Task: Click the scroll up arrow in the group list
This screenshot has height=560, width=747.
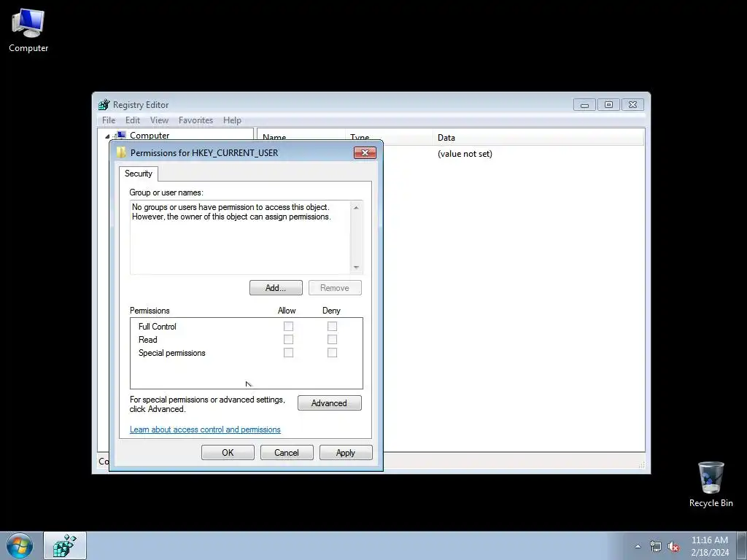Action: tap(356, 208)
